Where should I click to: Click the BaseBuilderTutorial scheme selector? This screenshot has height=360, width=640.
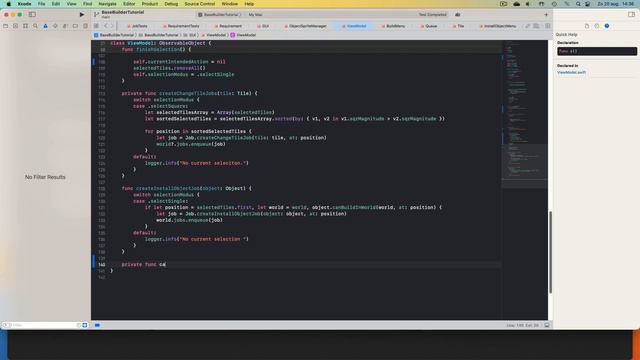(x=220, y=15)
